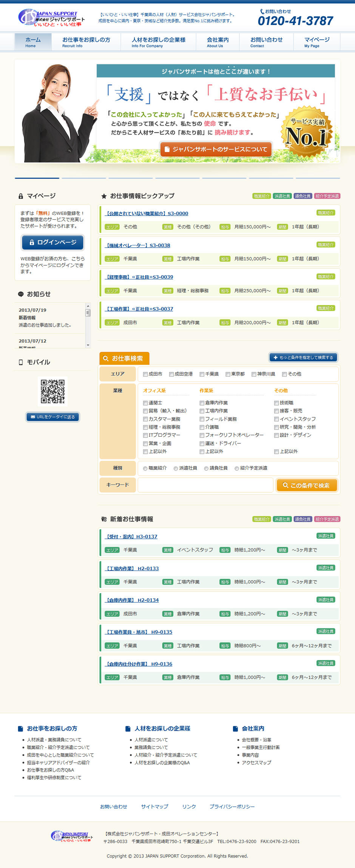Click the お仕事検索 tab heading

124,358
